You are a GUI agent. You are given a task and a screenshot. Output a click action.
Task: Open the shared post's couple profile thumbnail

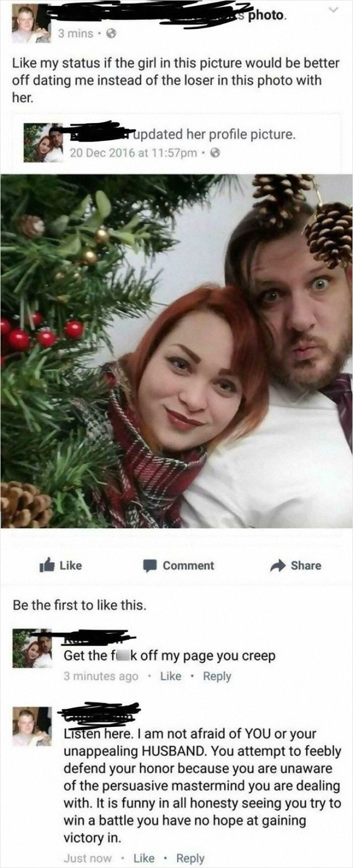pyautogui.click(x=43, y=143)
